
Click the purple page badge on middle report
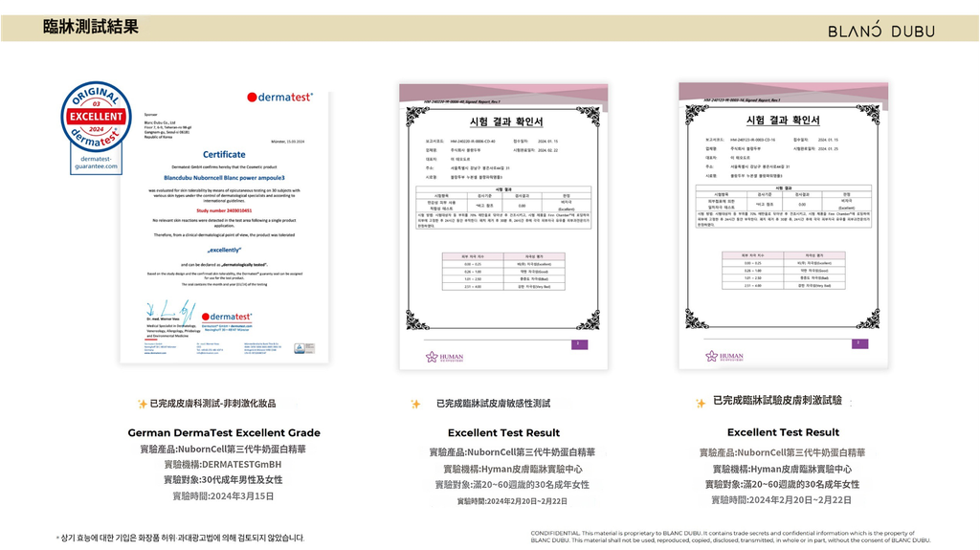pos(576,343)
